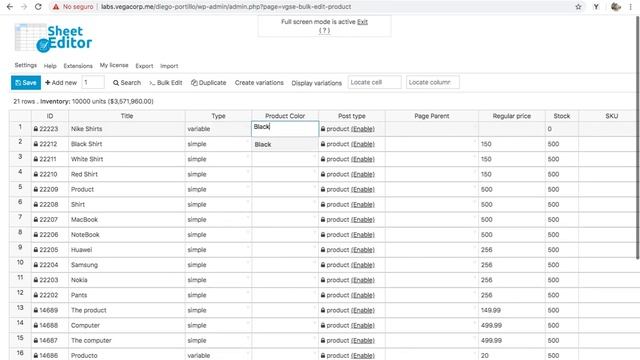Open Type dropdown for Pants row
The width and height of the screenshot is (640, 360).
coord(248,292)
